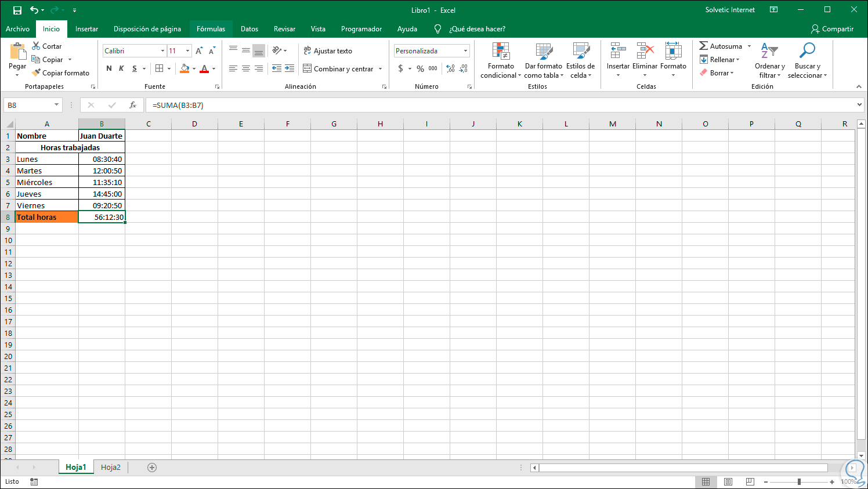Click the ribbon display options icon

point(773,10)
